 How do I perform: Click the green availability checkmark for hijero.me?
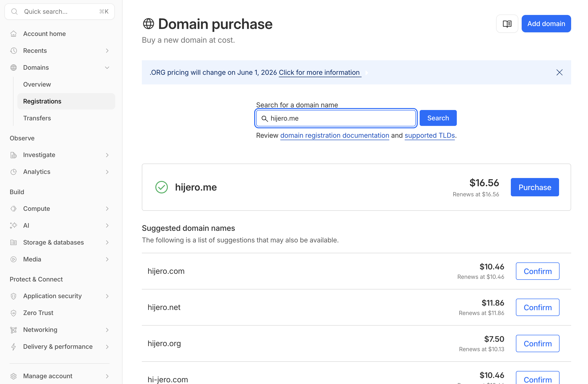click(x=162, y=187)
